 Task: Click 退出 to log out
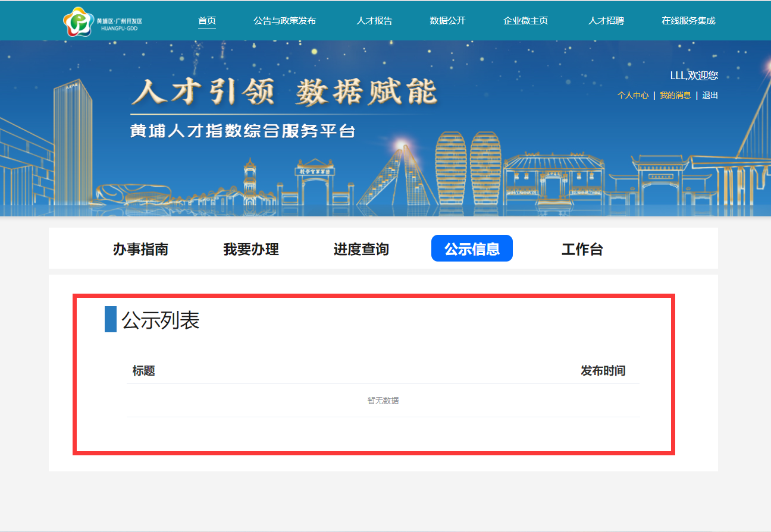click(710, 95)
